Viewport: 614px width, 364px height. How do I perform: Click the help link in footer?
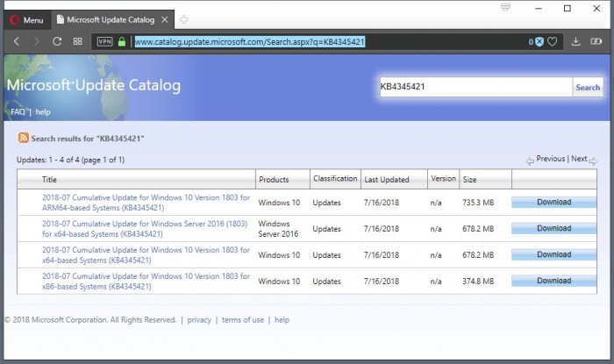(282, 320)
